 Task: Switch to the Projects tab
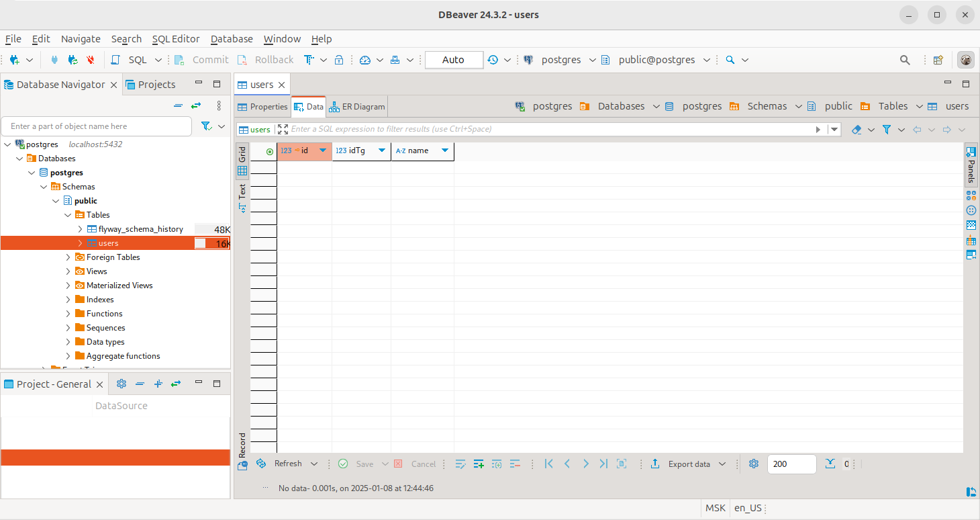coord(150,85)
